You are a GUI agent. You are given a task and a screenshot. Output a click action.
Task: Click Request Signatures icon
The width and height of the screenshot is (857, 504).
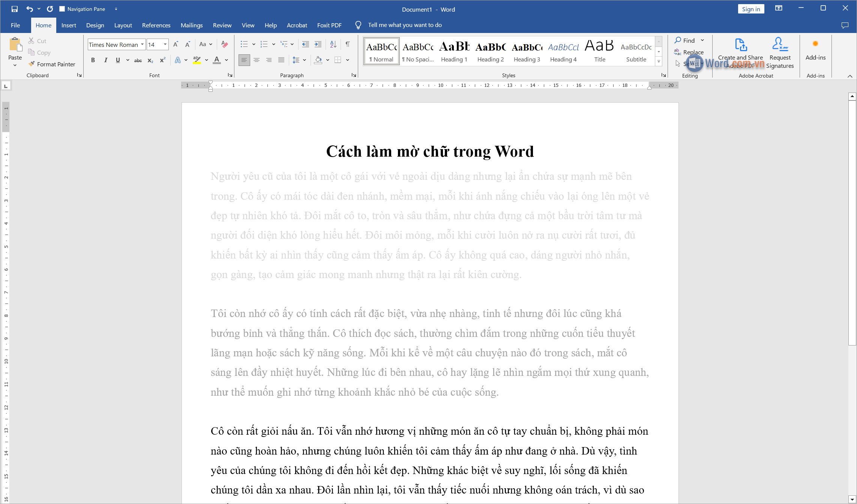(x=780, y=44)
